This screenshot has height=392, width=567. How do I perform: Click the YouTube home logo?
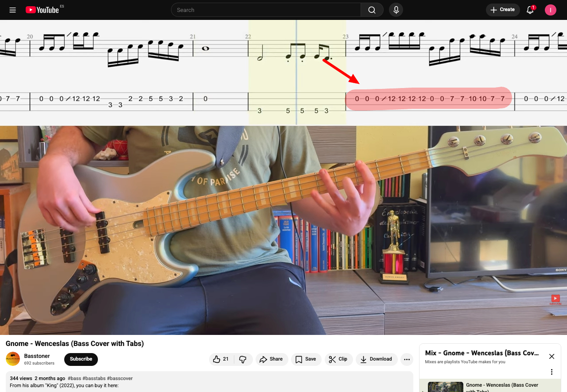[42, 10]
